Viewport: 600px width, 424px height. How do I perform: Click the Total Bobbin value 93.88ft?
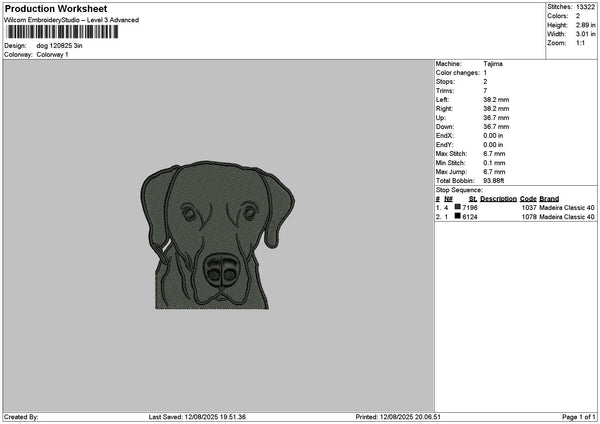494,181
